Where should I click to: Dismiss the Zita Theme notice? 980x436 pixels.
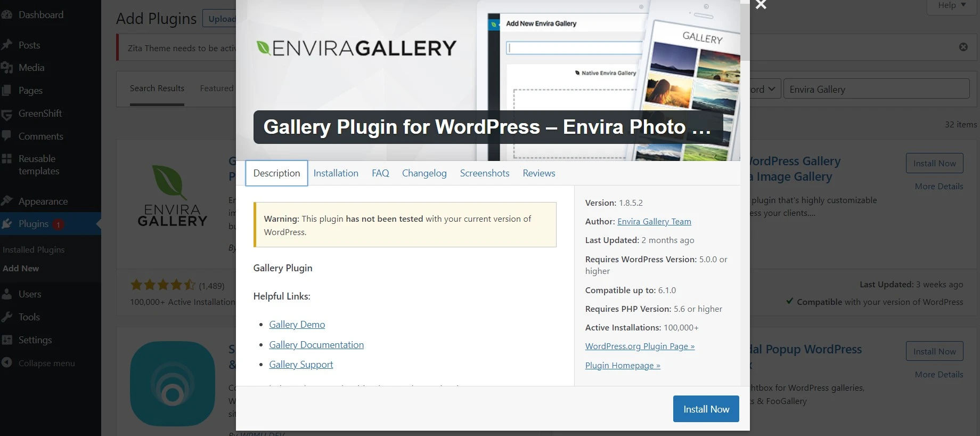963,47
